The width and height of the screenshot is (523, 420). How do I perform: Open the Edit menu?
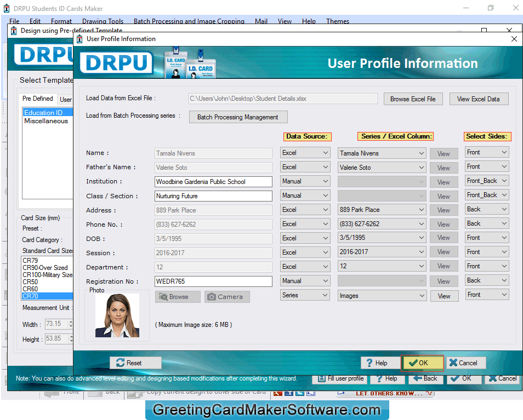[x=35, y=21]
